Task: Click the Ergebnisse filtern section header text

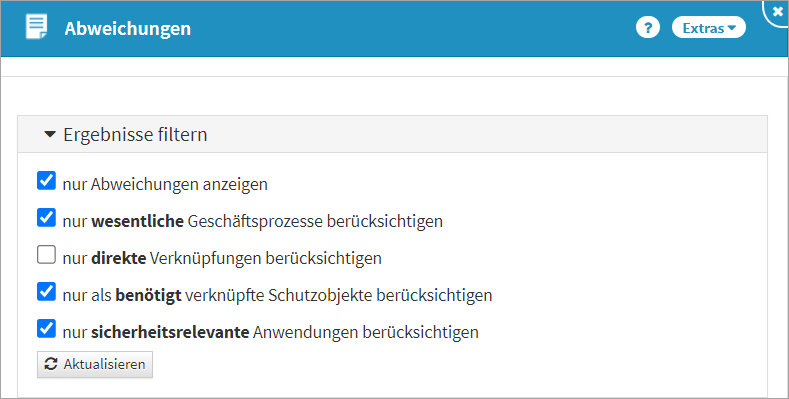Action: 135,134
